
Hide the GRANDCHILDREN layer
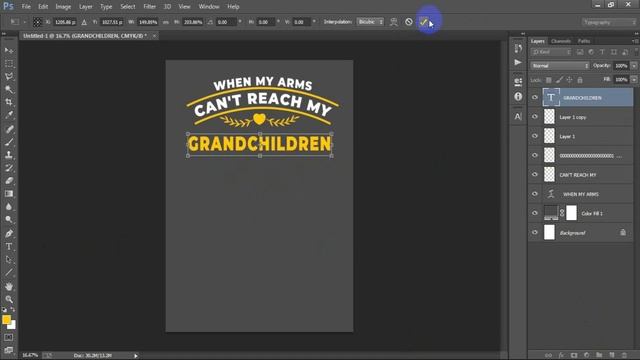[x=535, y=98]
